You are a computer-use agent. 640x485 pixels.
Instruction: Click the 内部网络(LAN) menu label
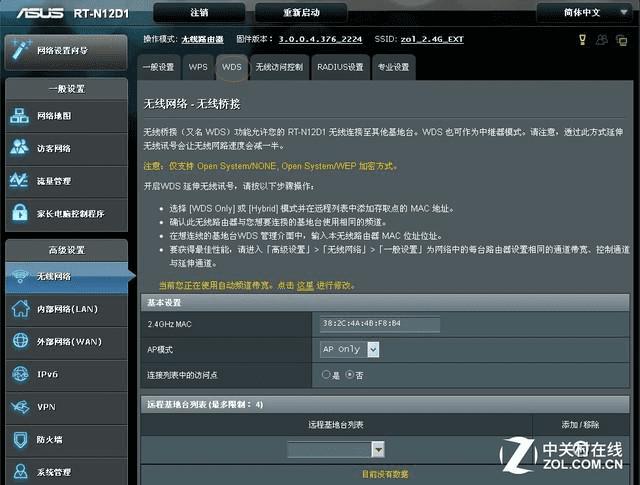coord(67,309)
